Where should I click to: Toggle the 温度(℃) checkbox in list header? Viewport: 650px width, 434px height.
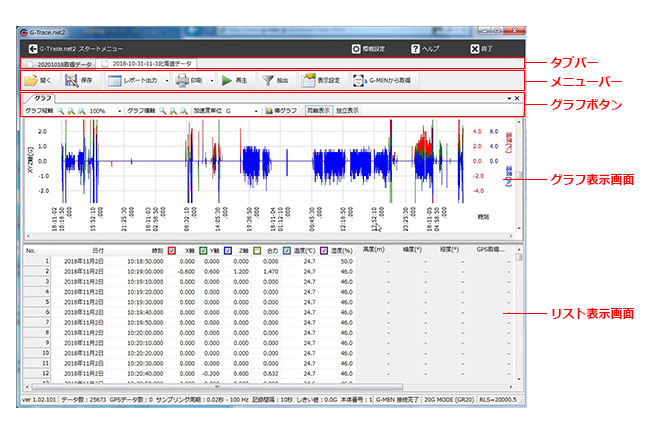coord(289,250)
